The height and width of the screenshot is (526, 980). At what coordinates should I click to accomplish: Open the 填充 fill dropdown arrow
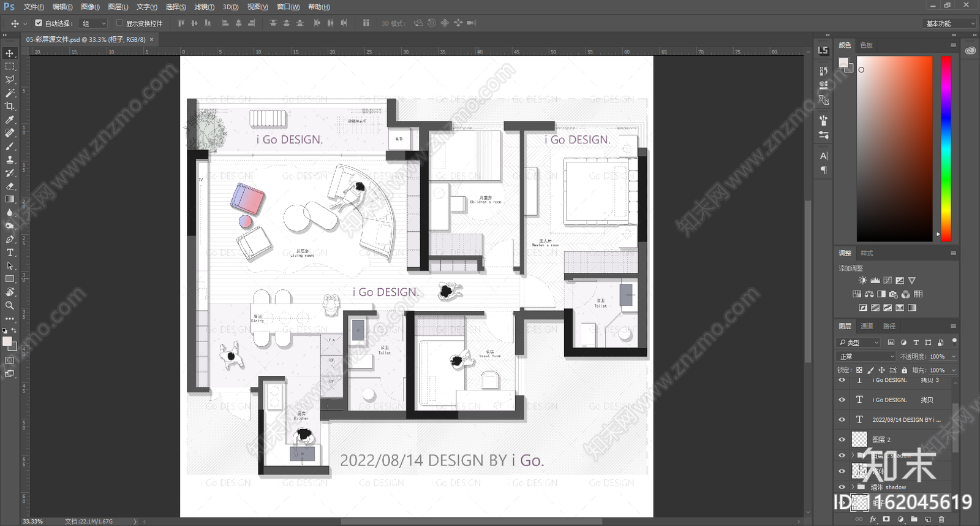point(954,370)
